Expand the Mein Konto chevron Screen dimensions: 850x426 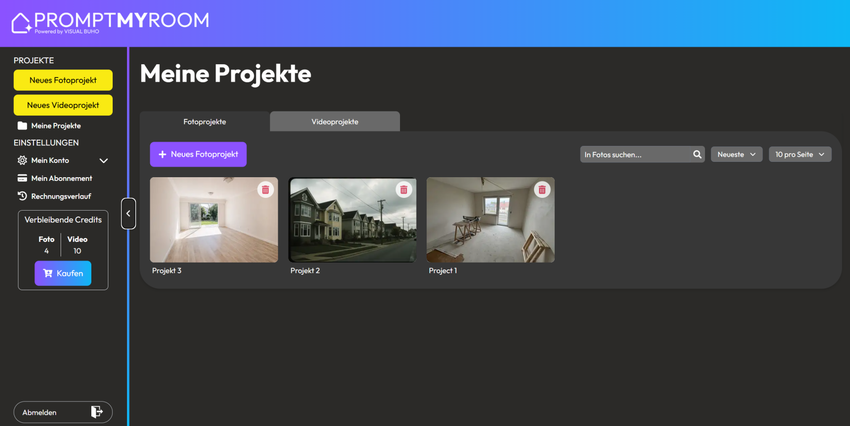point(104,160)
